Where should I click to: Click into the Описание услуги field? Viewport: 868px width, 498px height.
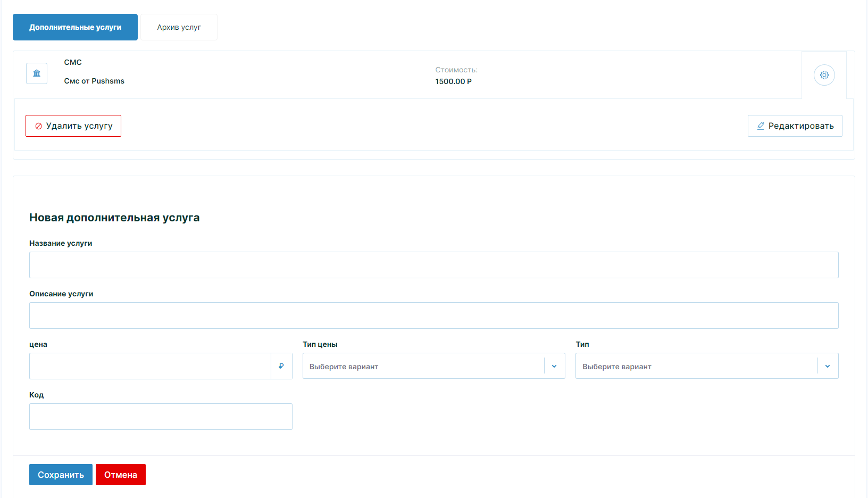point(433,316)
